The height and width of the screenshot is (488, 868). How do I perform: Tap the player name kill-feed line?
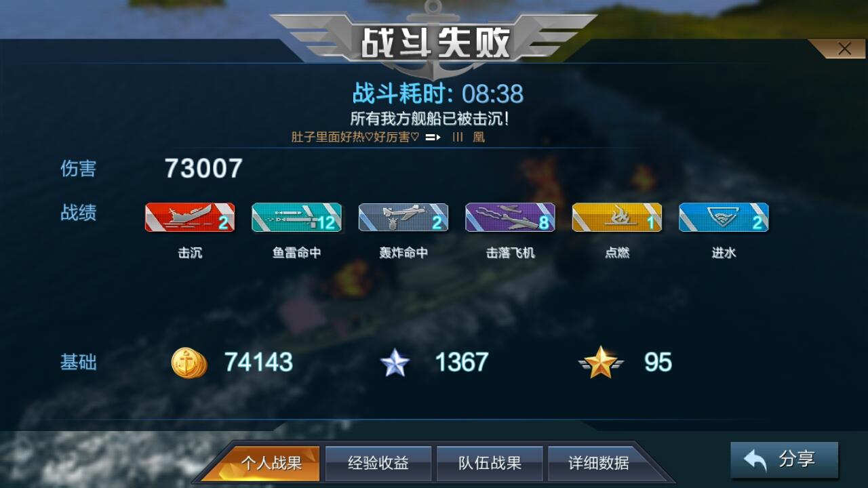(388, 137)
